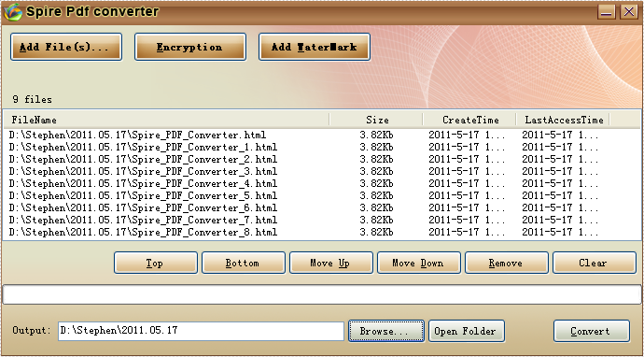644x357 pixels.
Task: Sort by the CreateTime column header
Action: (x=469, y=120)
